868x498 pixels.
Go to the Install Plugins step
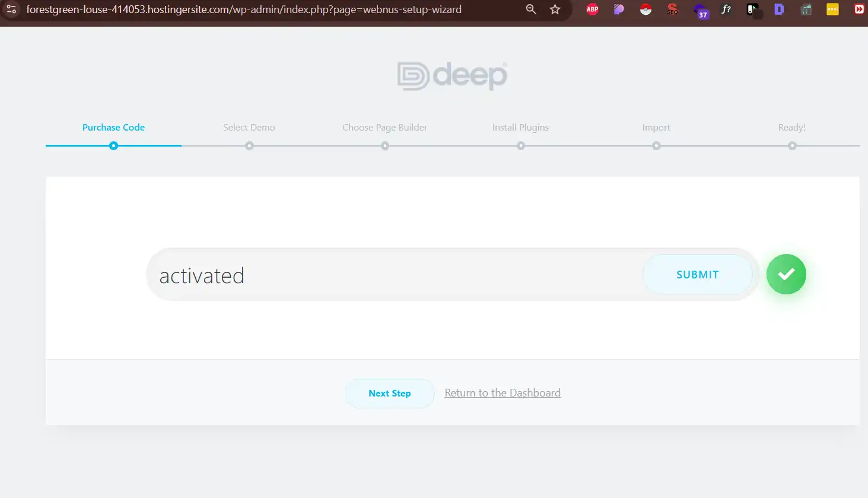click(520, 127)
